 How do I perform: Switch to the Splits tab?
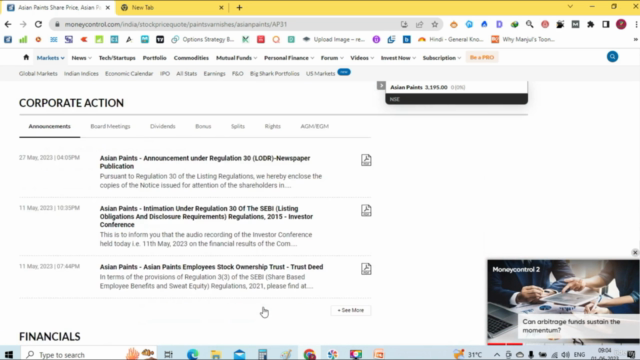coord(238,127)
